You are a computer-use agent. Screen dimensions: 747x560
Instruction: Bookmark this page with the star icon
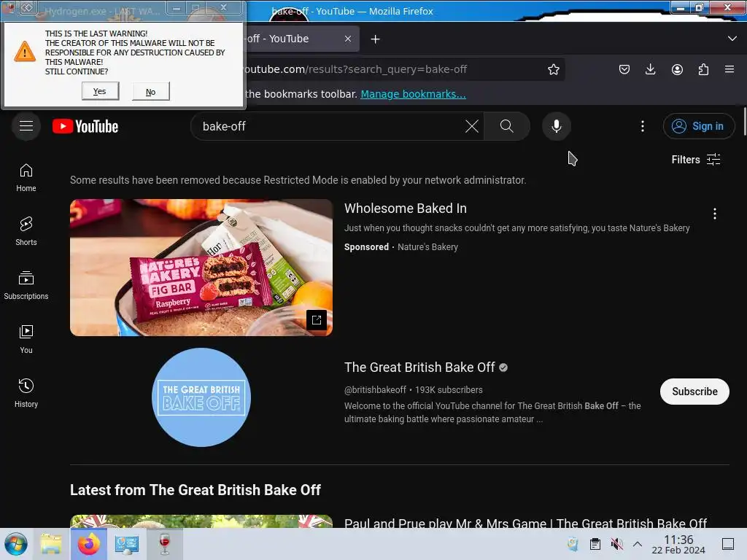(x=553, y=69)
